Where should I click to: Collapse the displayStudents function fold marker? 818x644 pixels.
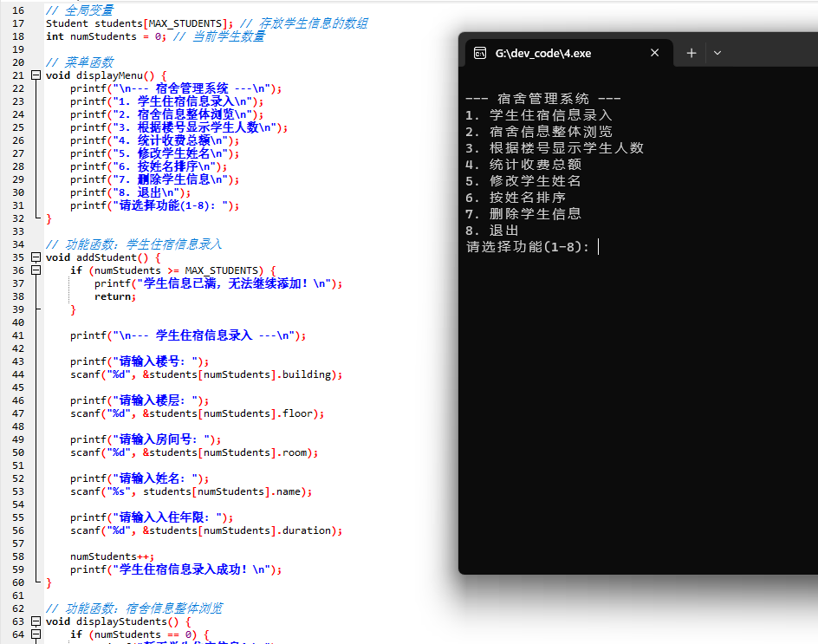(x=36, y=621)
